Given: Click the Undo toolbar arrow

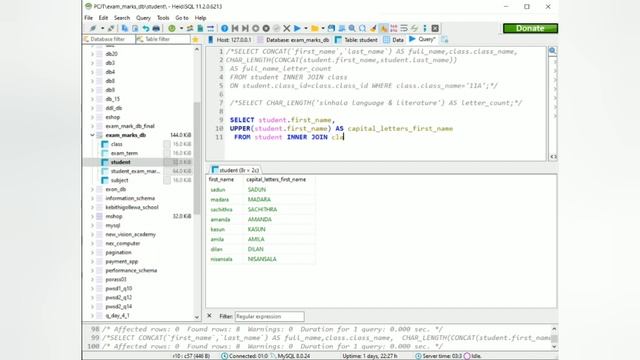Looking at the screenshot, I should coord(146,28).
